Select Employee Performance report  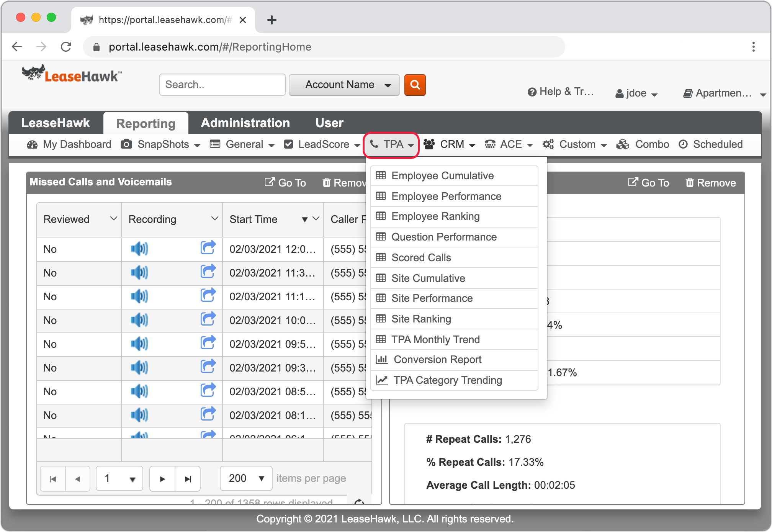coord(454,196)
